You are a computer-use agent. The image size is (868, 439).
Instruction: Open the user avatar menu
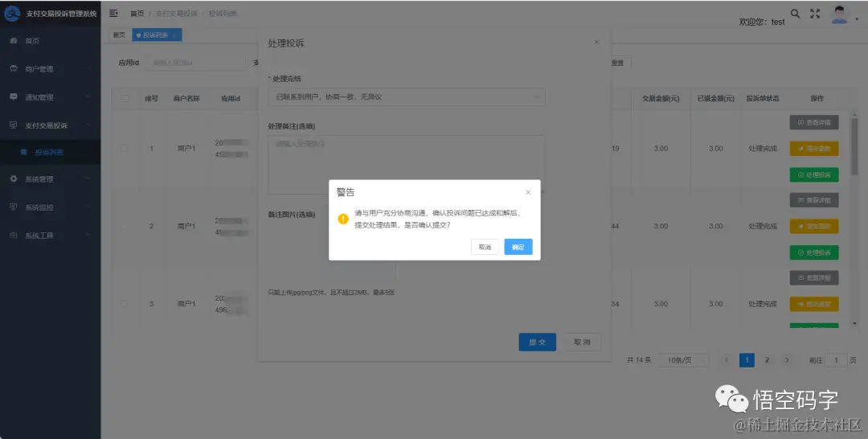click(839, 15)
